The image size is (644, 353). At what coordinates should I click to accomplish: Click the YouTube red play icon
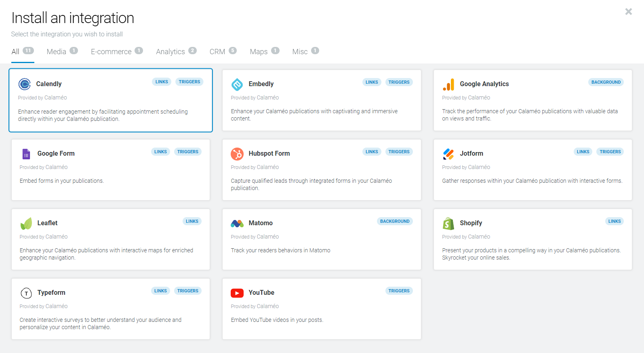coord(237,293)
